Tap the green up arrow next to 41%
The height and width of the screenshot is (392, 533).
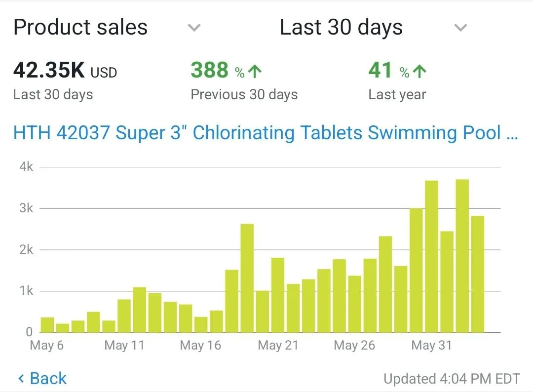pos(419,72)
